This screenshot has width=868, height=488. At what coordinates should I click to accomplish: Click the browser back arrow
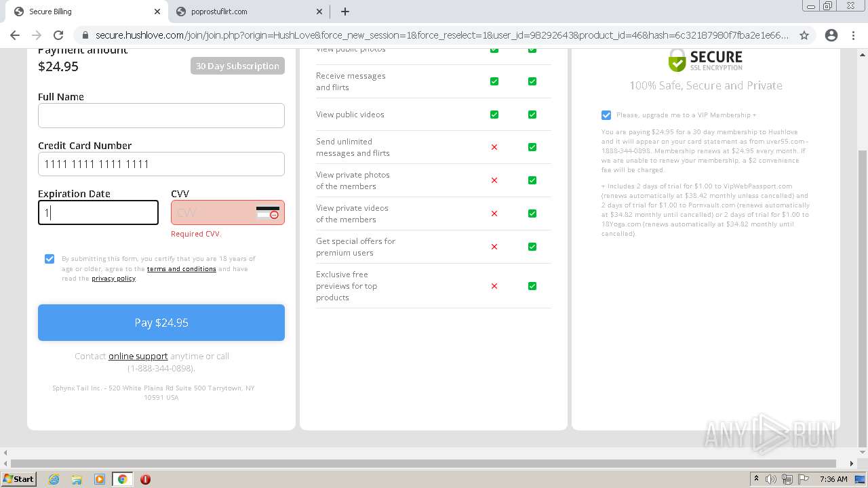[15, 35]
